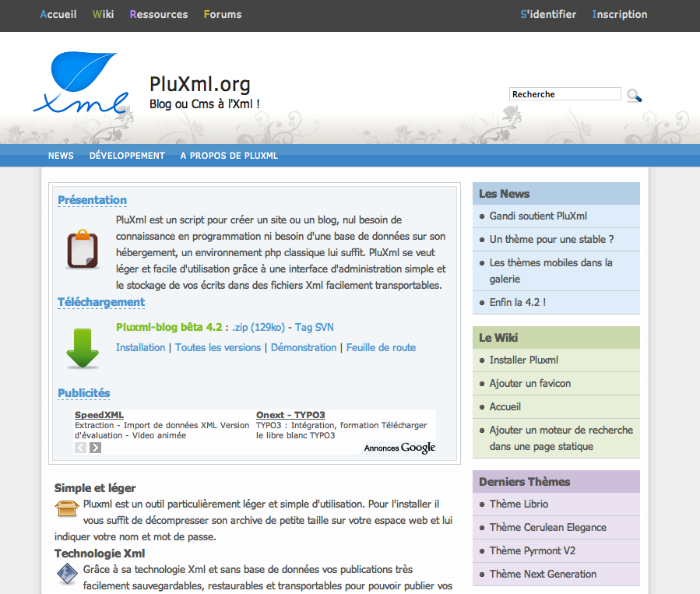700x594 pixels.
Task: Click the magnifying glass search icon
Action: tap(634, 95)
